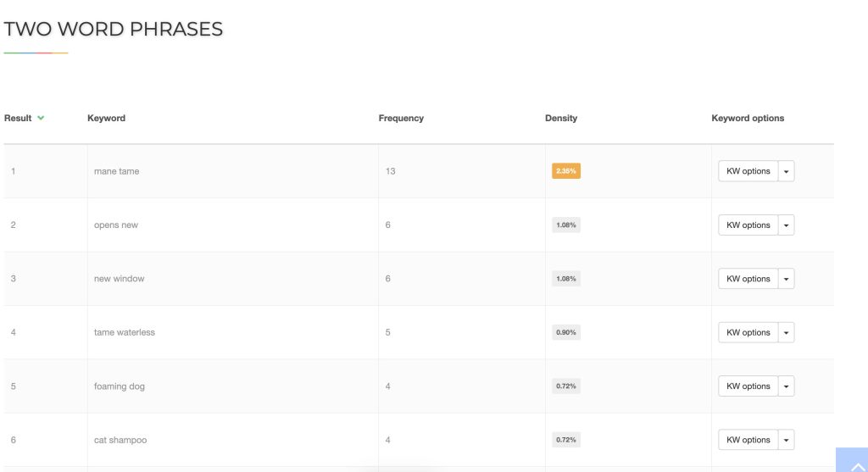Viewport: 868px width, 472px height.
Task: Expand the dropdown arrow for new window row
Action: 787,279
